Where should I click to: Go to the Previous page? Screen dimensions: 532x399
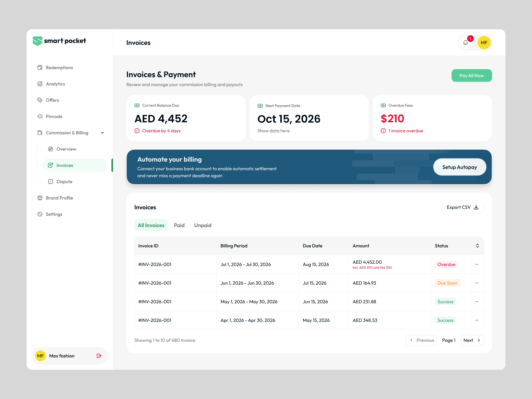[x=421, y=340]
